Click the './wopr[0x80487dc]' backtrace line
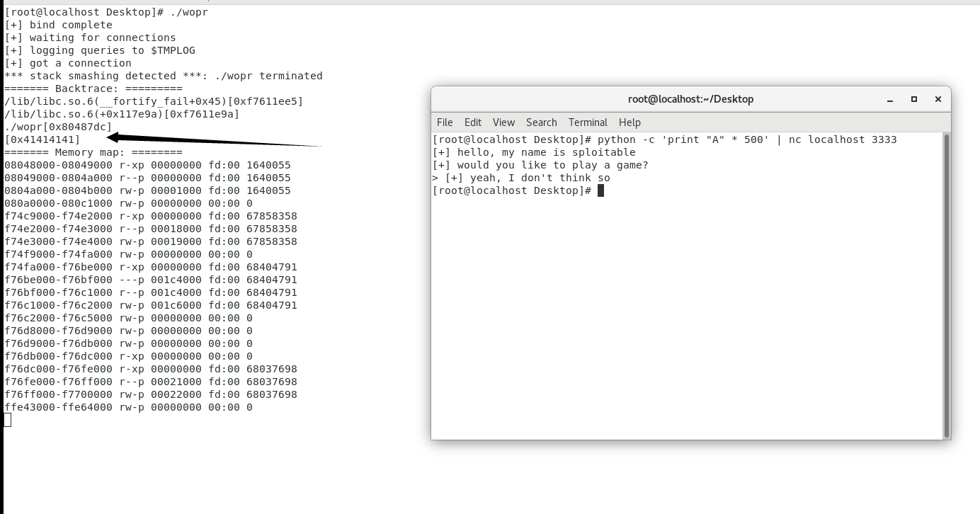This screenshot has width=980, height=514. [58, 127]
